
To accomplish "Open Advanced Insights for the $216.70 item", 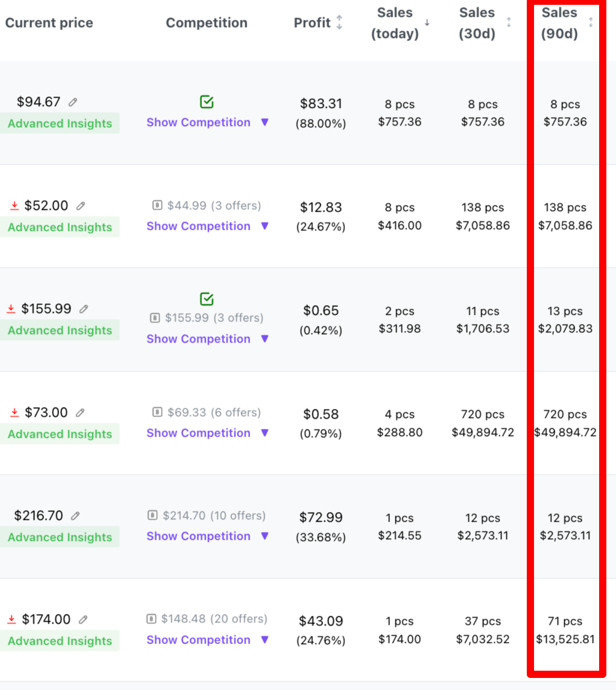I will (60, 537).
